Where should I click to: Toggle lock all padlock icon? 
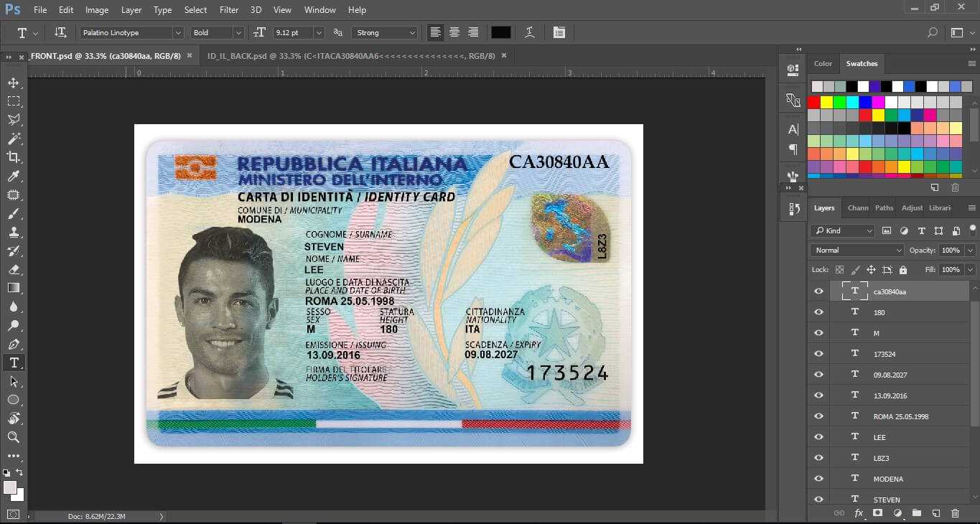903,270
